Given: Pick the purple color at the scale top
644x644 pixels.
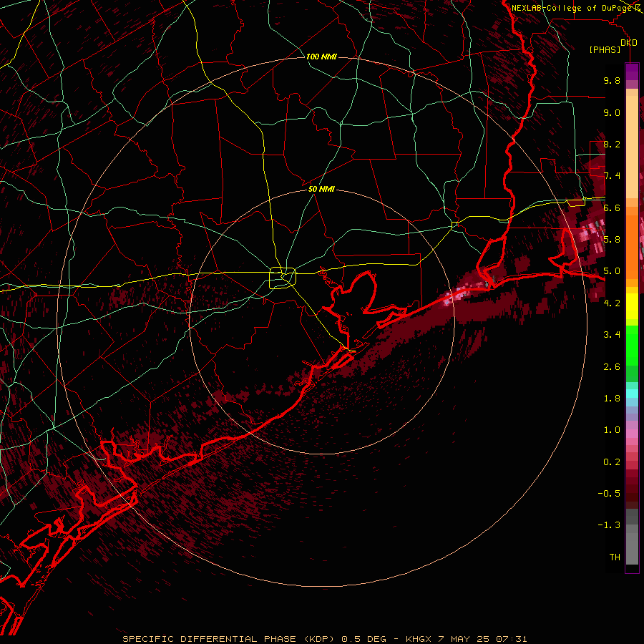Looking at the screenshot, I should [x=632, y=72].
